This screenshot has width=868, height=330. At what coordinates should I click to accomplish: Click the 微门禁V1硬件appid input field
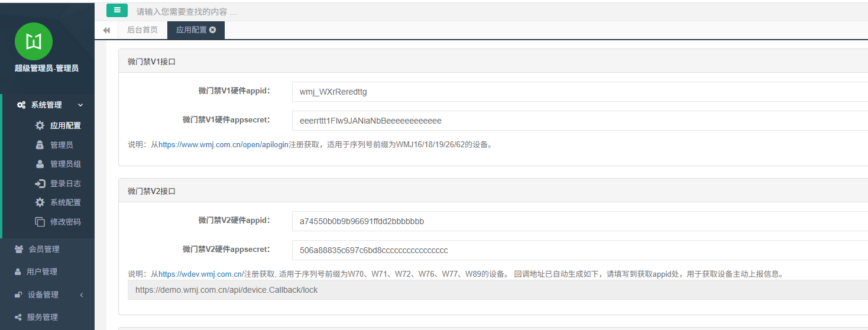579,92
